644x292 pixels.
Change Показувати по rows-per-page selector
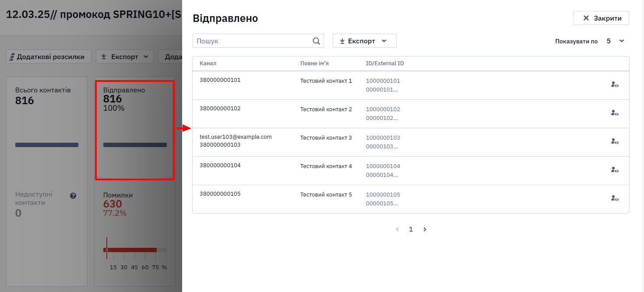pyautogui.click(x=615, y=41)
